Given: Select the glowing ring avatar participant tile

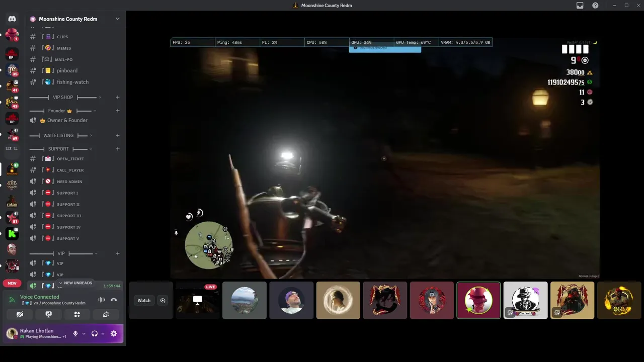Looking at the screenshot, I should (x=338, y=300).
